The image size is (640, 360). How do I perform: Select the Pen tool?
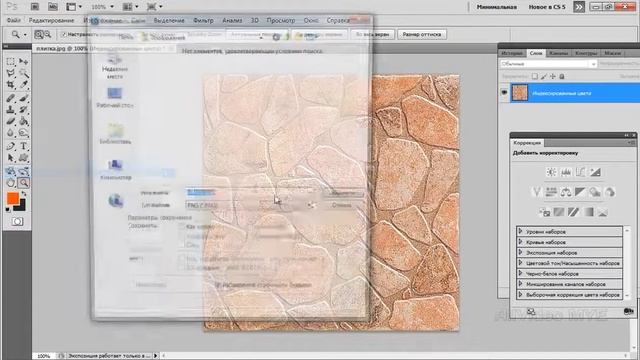tap(11, 146)
